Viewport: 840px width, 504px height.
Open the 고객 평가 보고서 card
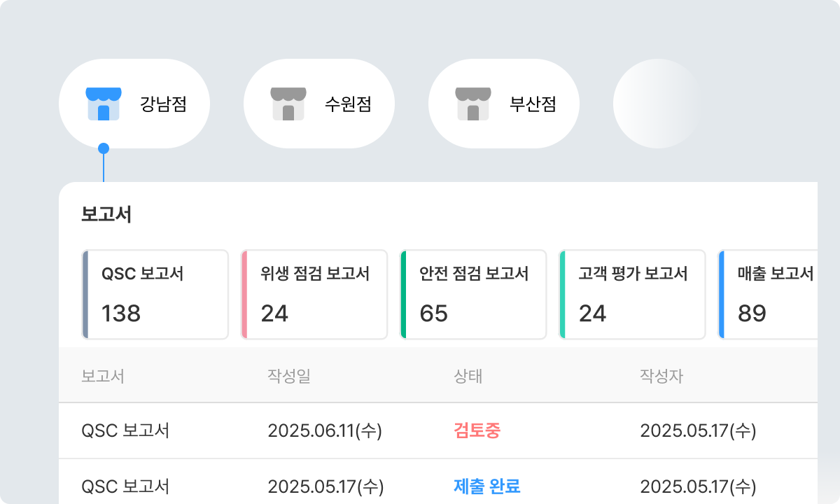pos(632,295)
